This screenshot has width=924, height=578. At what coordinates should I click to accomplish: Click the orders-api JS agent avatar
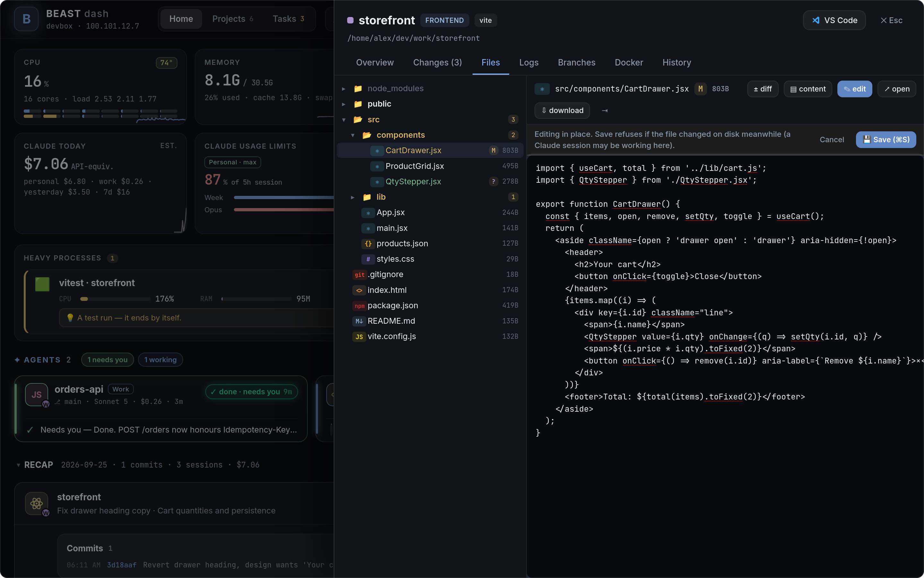coord(37,395)
